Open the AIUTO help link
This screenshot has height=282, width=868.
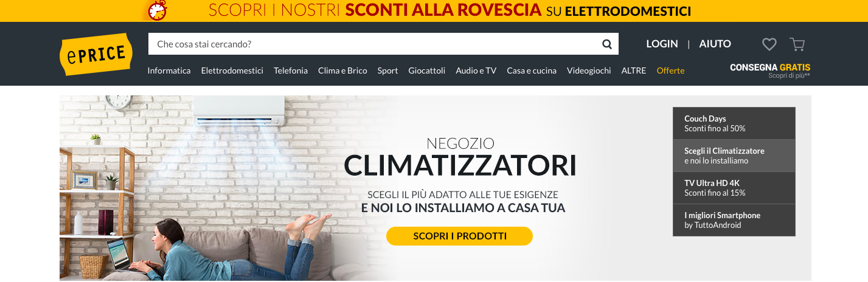(x=715, y=44)
